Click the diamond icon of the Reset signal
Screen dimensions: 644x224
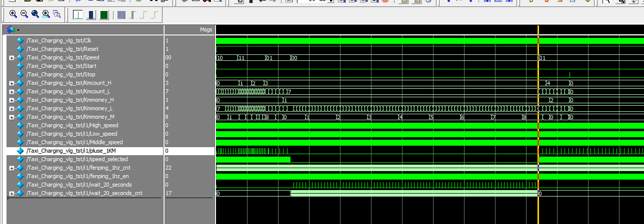(20, 49)
